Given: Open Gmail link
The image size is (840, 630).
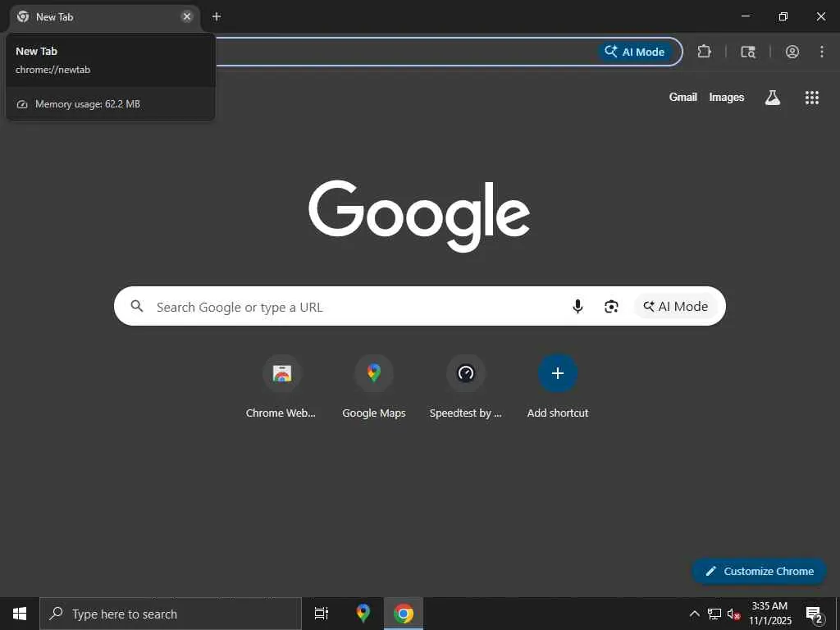Looking at the screenshot, I should [x=683, y=97].
